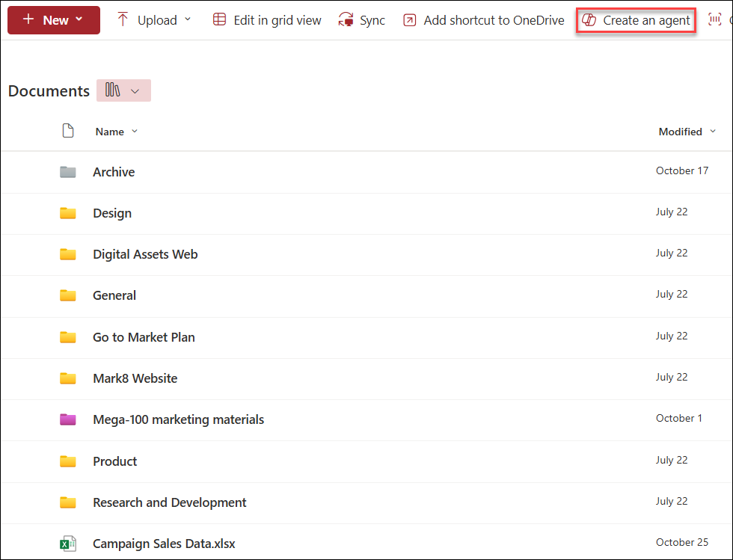Open the New dropdown
The width and height of the screenshot is (733, 560).
pos(53,19)
